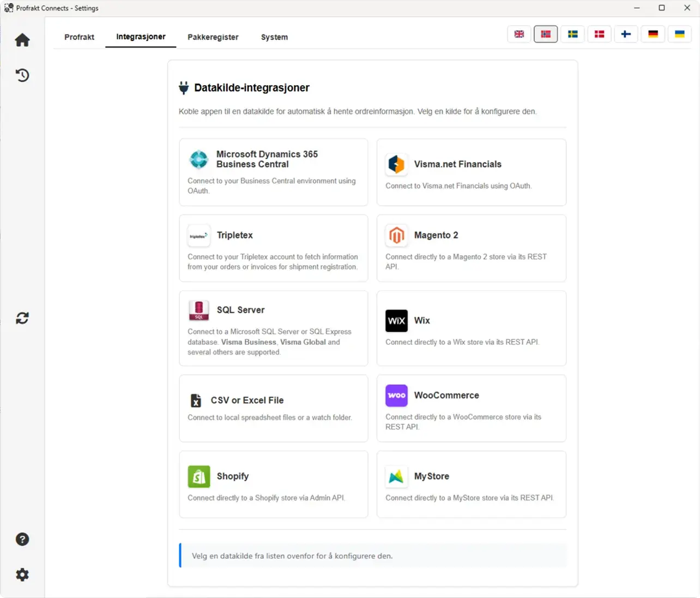Select the Swedish flag language button
Screen dimensions: 700x598
[x=572, y=34]
